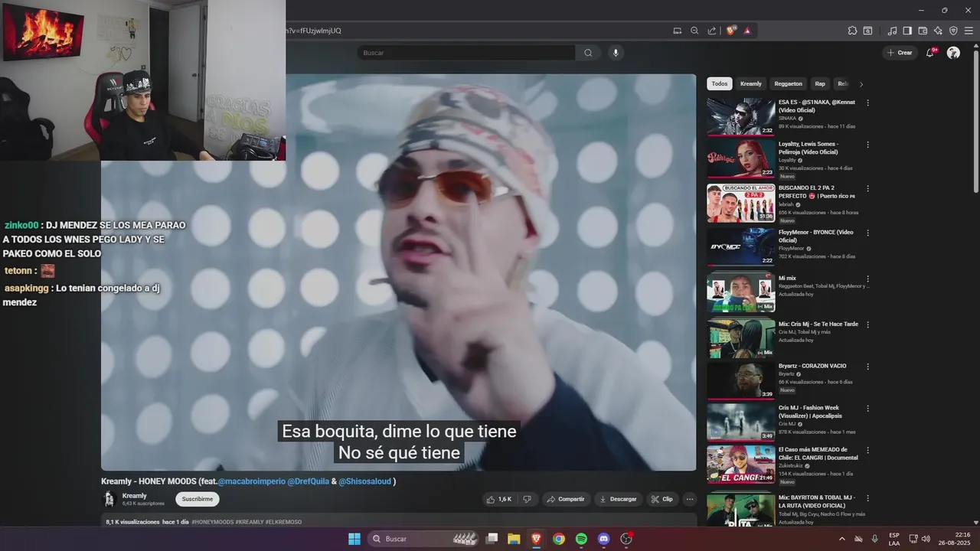This screenshot has width=980, height=551.
Task: Click the Crear button
Action: tap(900, 53)
